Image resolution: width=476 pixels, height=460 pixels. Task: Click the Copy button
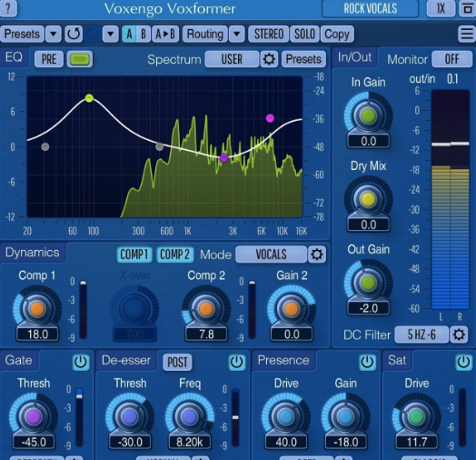337,34
